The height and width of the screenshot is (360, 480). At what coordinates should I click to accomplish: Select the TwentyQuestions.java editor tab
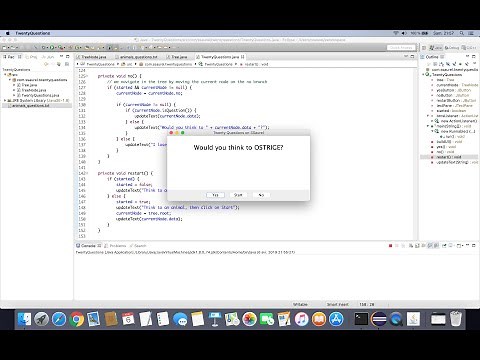[220, 57]
